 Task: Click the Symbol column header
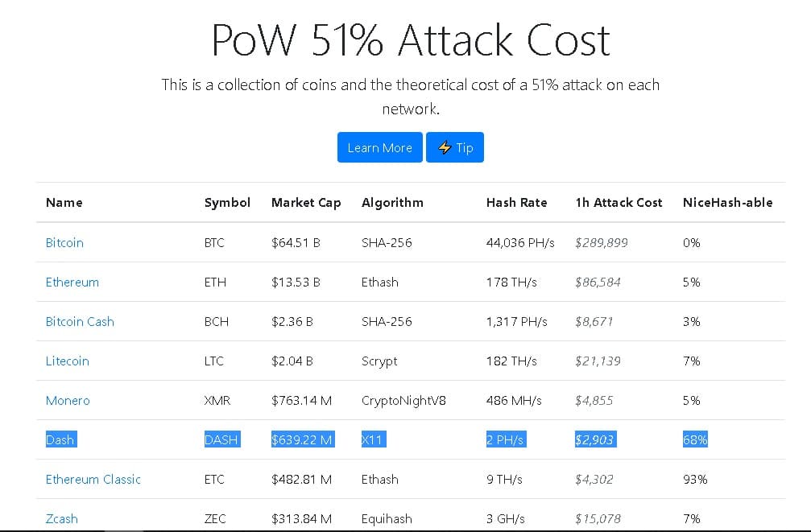click(227, 203)
